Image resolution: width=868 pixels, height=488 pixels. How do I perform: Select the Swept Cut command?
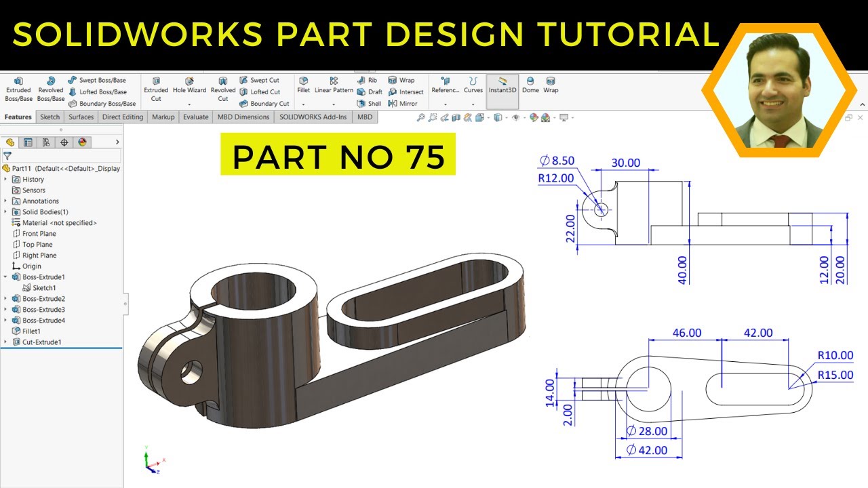click(x=259, y=80)
